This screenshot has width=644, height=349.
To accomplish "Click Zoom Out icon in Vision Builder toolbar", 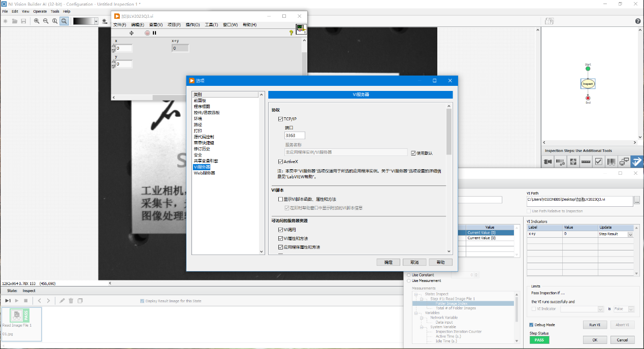I will point(46,21).
